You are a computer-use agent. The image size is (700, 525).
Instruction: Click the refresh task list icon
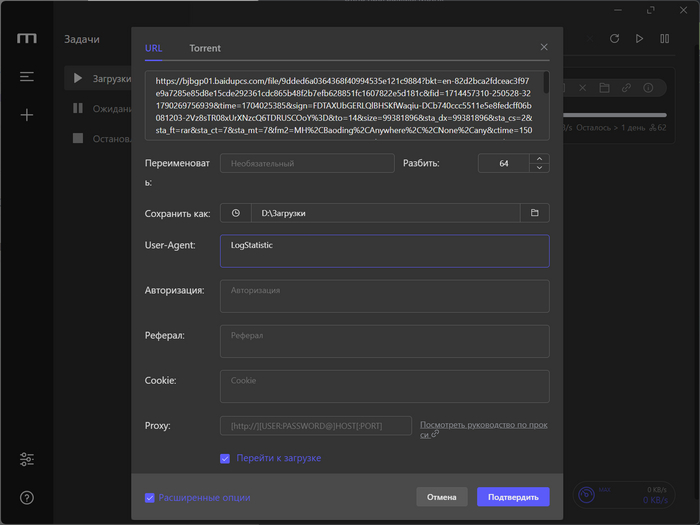[x=614, y=39]
